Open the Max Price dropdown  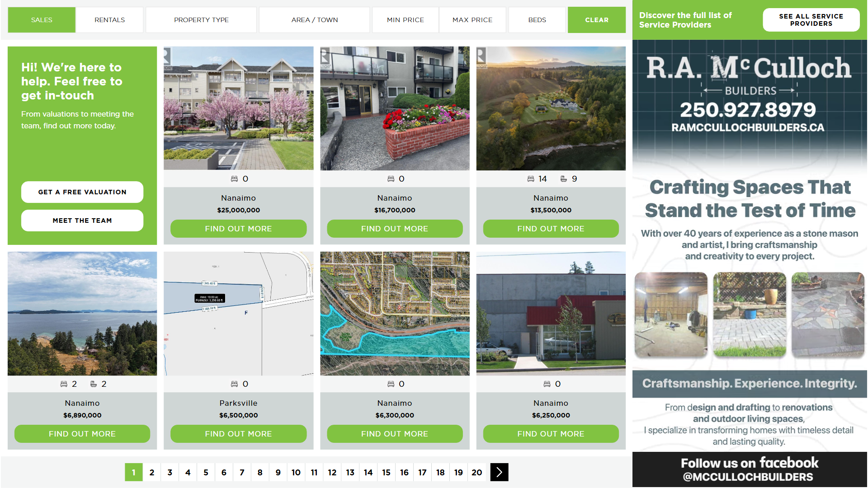[x=472, y=20]
